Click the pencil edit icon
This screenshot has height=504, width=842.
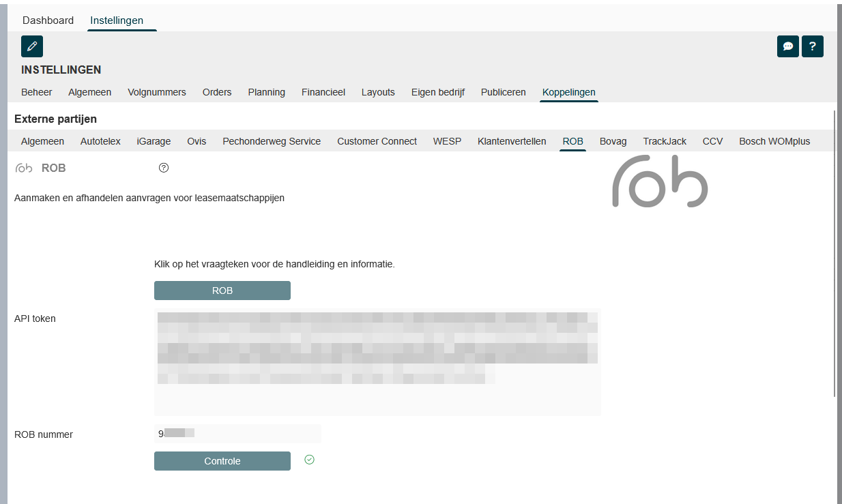click(x=32, y=46)
